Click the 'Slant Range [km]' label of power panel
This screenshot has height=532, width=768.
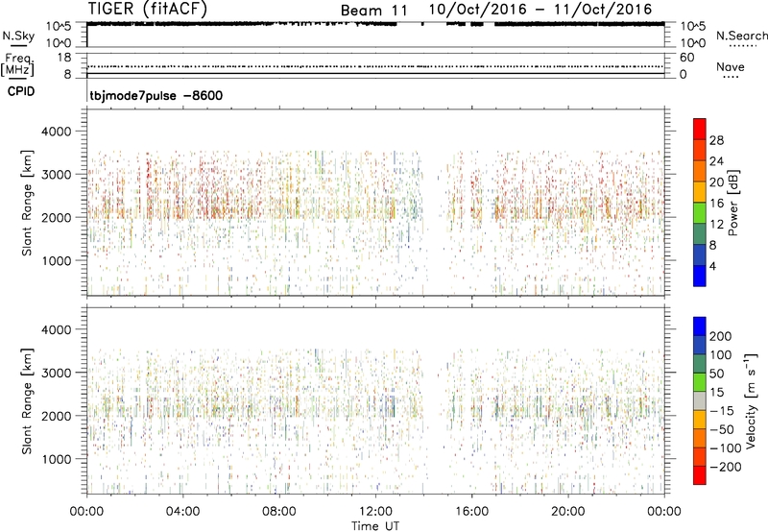(x=27, y=203)
